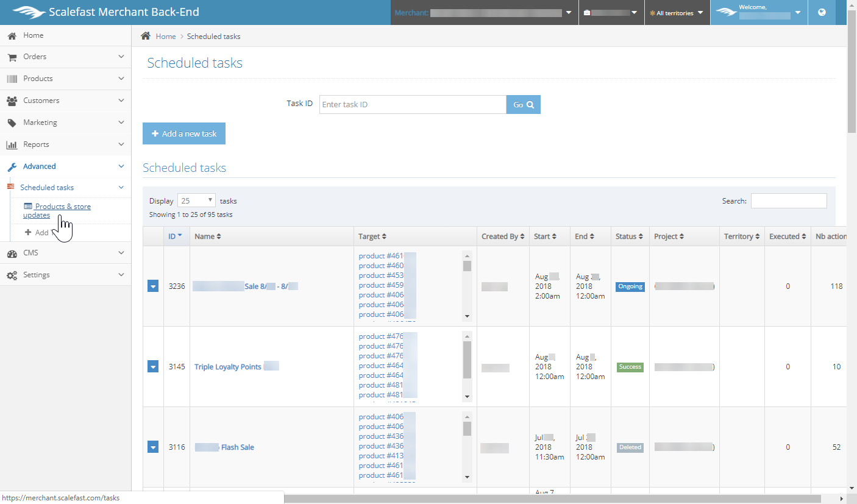857x504 pixels.
Task: Click the Add a new task button
Action: [184, 133]
